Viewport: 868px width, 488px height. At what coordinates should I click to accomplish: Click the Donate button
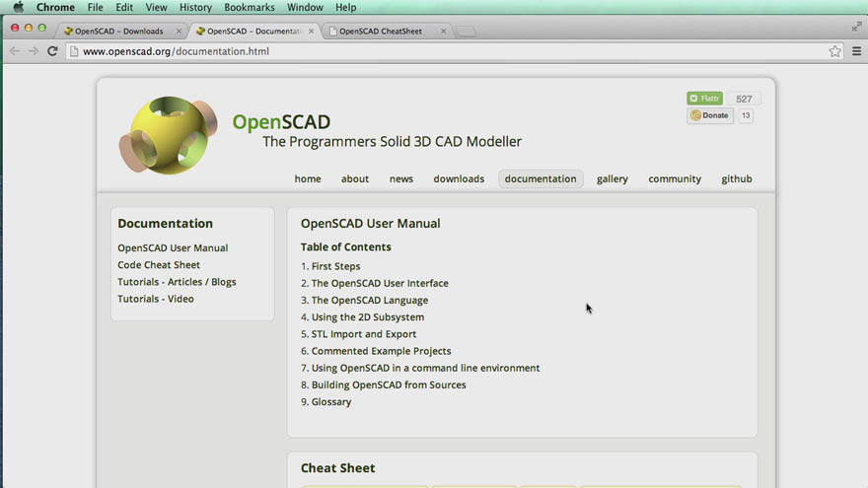[x=710, y=115]
